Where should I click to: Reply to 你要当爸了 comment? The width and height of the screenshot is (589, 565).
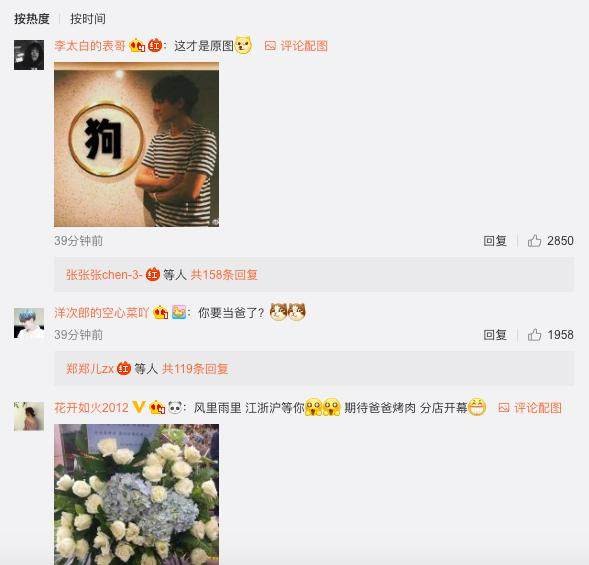(x=495, y=334)
